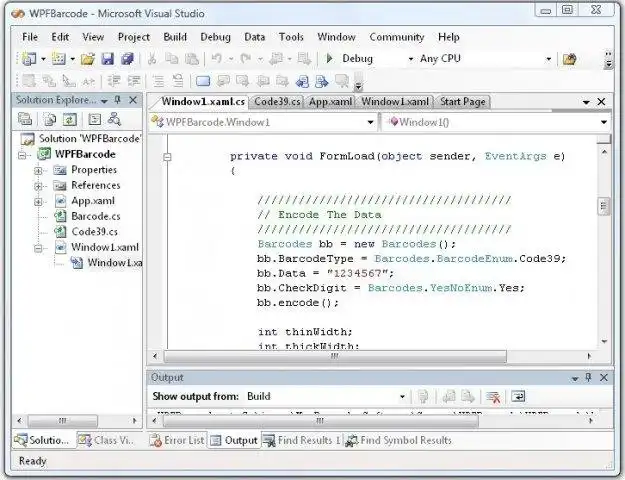Viewport: 625px width, 480px height.
Task: Click the Increase Indent icon in the text editor toolbar
Action: [x=134, y=81]
